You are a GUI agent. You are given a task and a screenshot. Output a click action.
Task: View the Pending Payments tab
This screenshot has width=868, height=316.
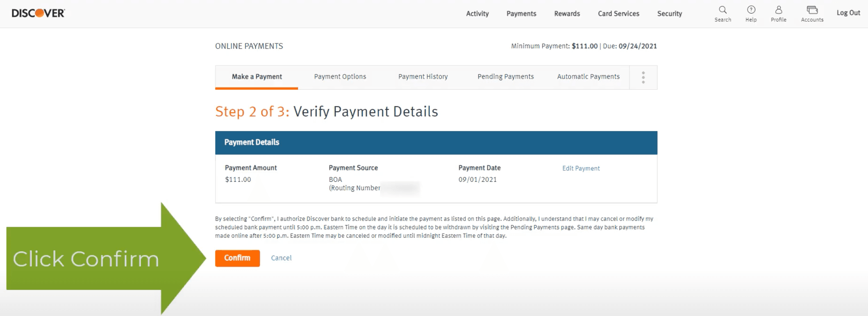pos(505,77)
